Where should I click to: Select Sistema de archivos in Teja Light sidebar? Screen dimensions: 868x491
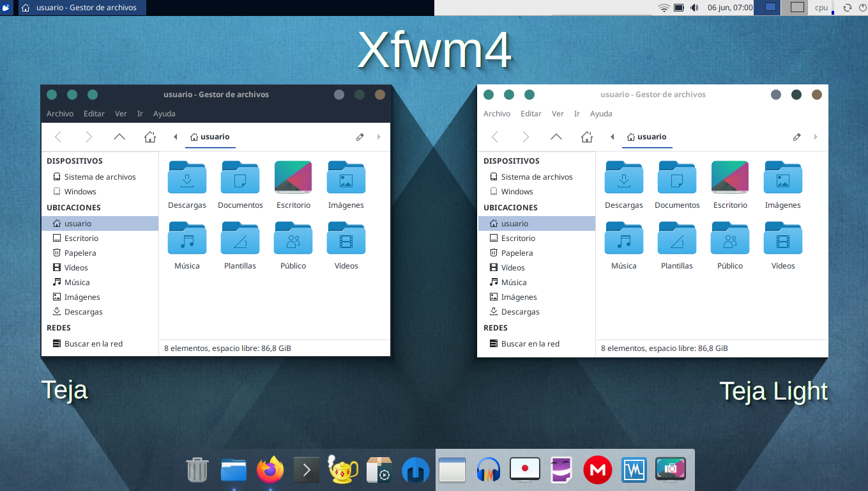(537, 177)
